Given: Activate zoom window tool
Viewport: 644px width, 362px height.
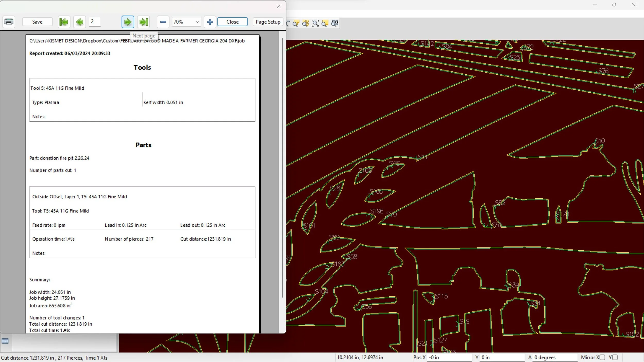Looking at the screenshot, I should (315, 23).
